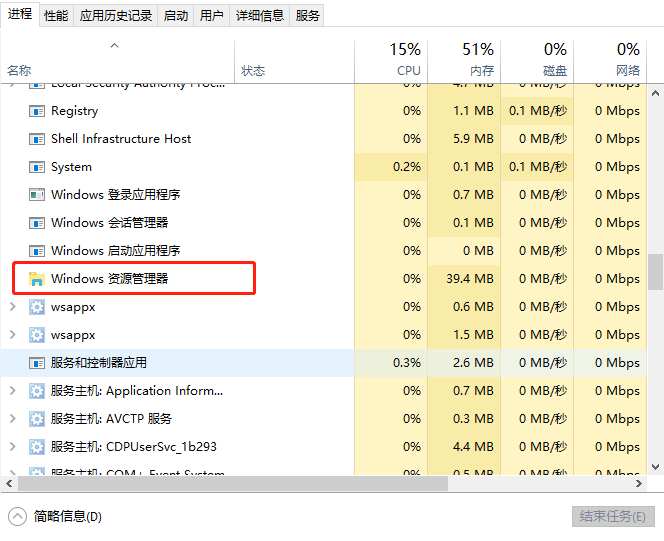Click the 服务主机: AVCTP 服务 gear icon
This screenshot has width=664, height=541.
click(37, 419)
